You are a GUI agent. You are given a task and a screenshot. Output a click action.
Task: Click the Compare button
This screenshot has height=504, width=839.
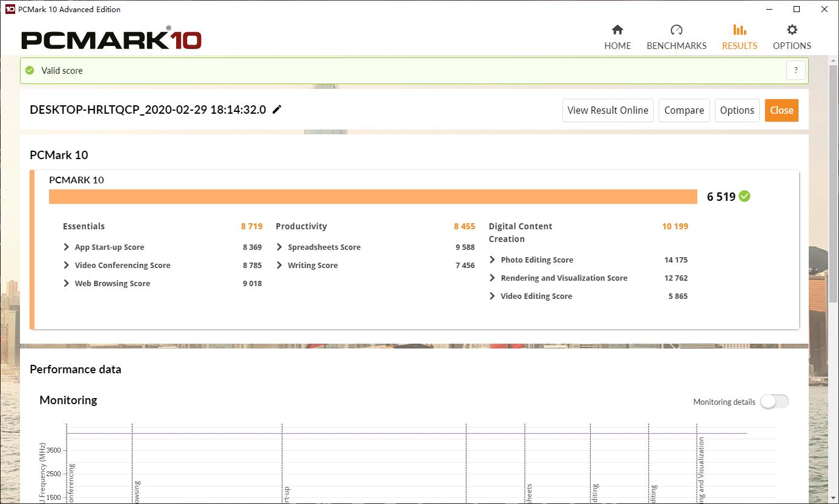click(x=684, y=110)
